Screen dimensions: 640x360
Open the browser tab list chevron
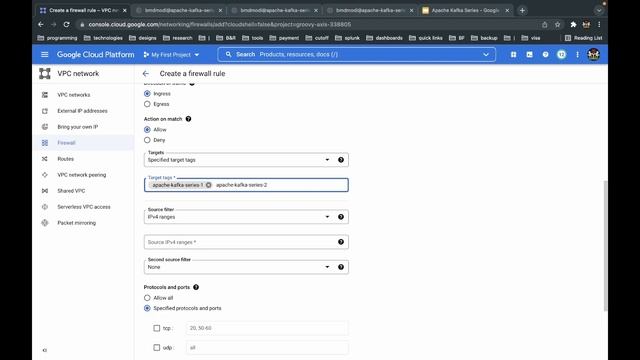tap(599, 10)
